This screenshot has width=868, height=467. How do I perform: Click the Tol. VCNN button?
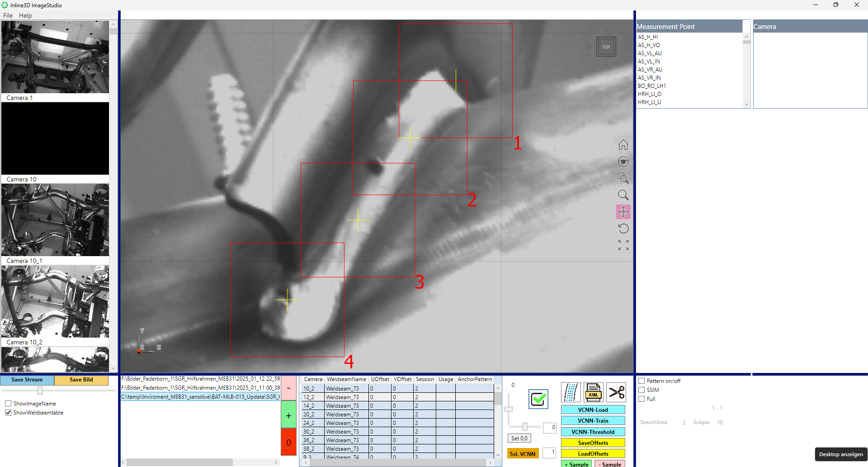point(523,454)
